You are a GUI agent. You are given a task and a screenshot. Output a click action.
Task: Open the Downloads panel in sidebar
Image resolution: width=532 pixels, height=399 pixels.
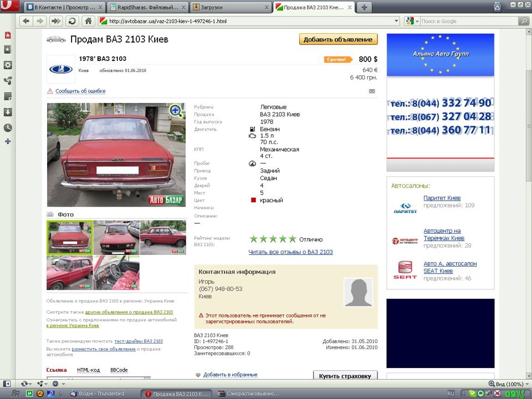pos(8,112)
